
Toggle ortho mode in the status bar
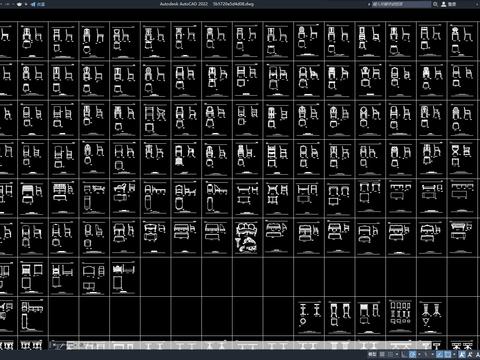(404, 354)
